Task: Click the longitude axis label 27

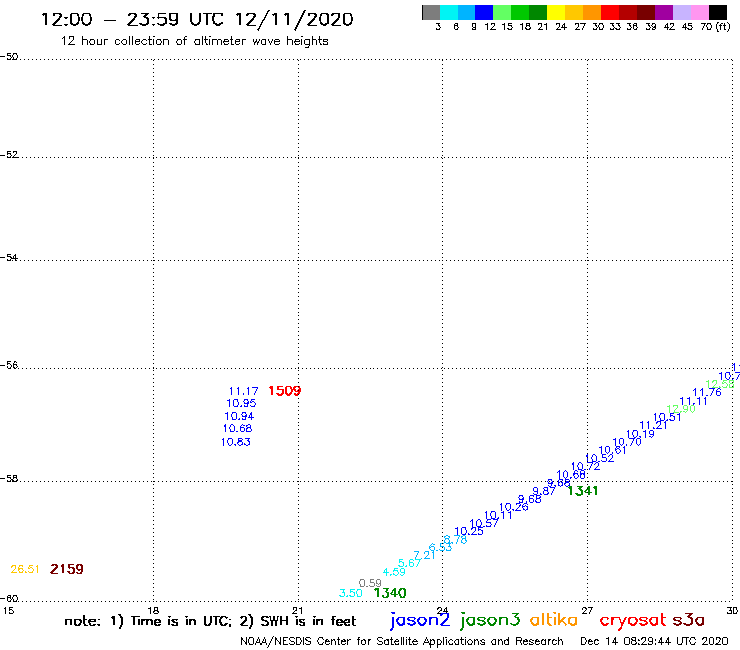Action: click(x=587, y=610)
